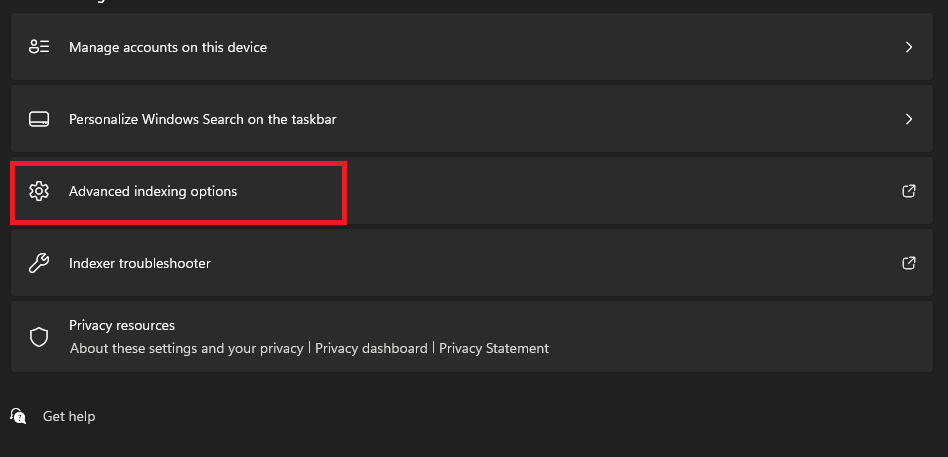Expand Personalize Windows Search chevron arrow
Image resolution: width=948 pixels, height=457 pixels.
coord(909,119)
